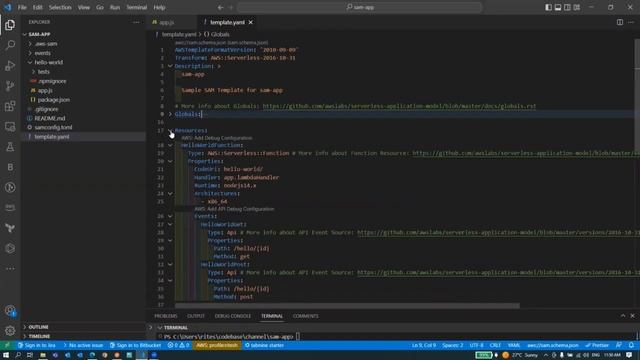Open samconfig.toml in the explorer
Image resolution: width=640 pixels, height=360 pixels.
tap(53, 127)
